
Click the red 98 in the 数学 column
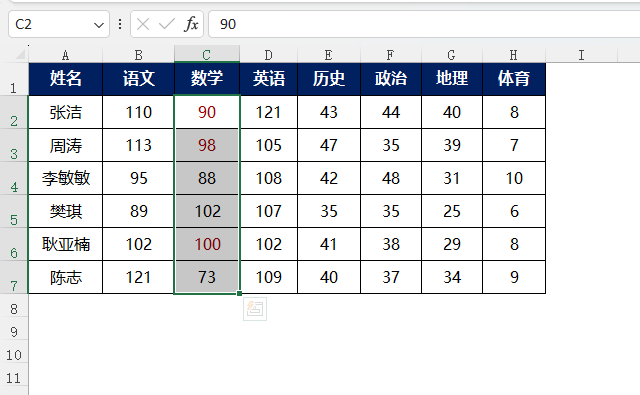tap(207, 145)
